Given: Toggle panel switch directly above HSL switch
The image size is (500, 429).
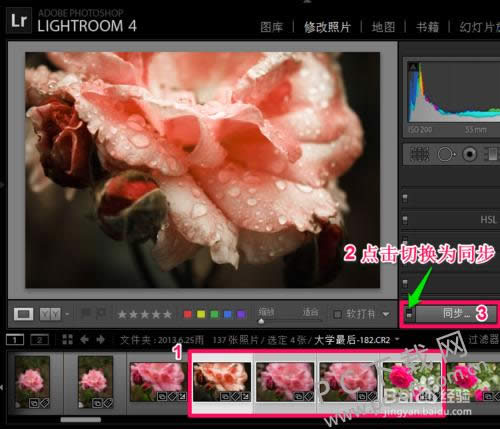Looking at the screenshot, I should pyautogui.click(x=405, y=199).
